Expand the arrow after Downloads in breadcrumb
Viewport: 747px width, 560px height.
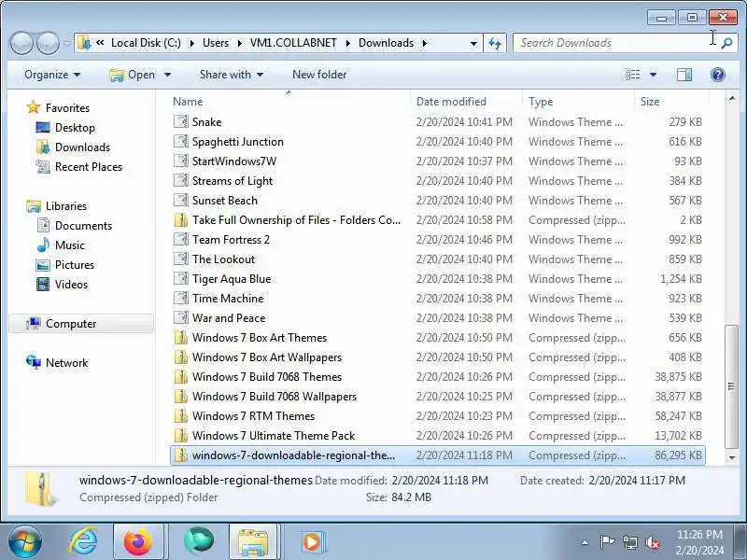424,43
